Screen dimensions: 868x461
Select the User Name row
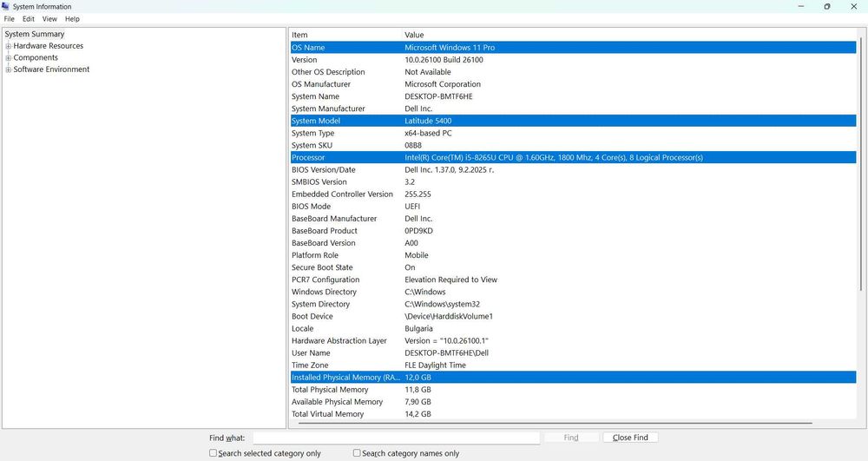click(x=574, y=353)
